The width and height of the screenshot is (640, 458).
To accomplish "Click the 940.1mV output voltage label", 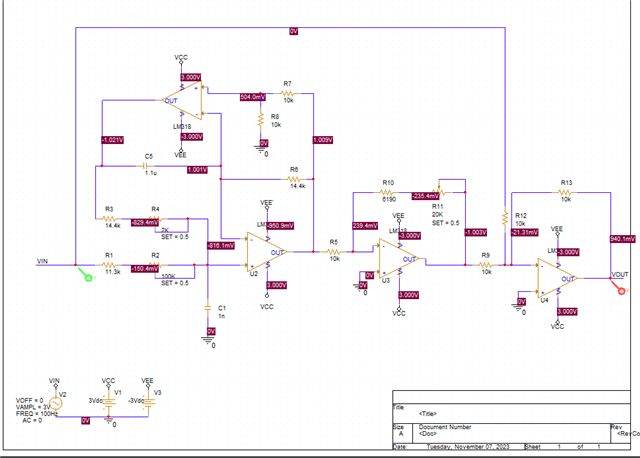I will tap(622, 239).
